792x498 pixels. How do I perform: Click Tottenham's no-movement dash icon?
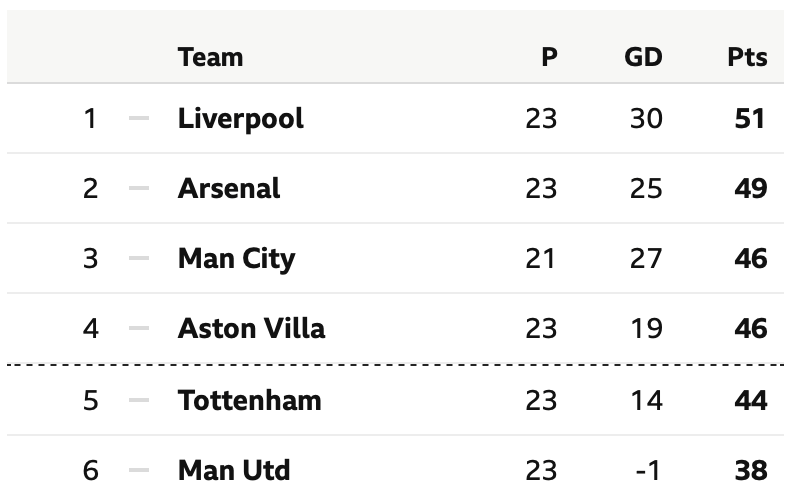[139, 400]
